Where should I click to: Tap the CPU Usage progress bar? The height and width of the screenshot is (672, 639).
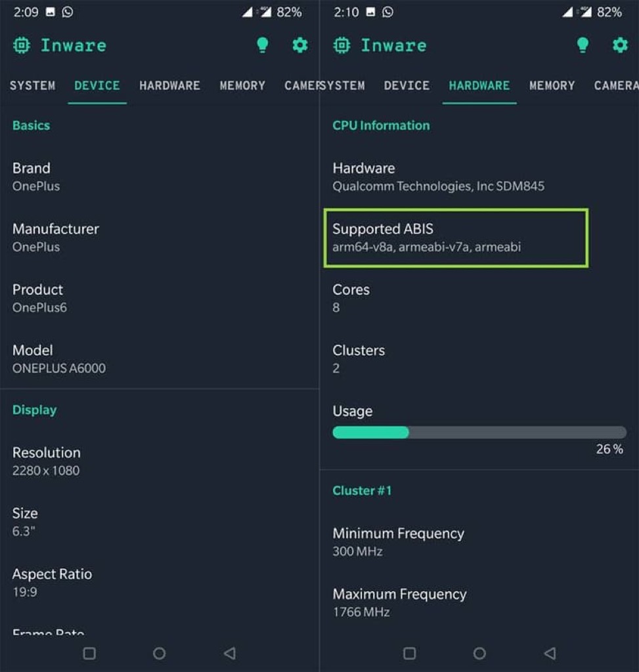coord(479,432)
